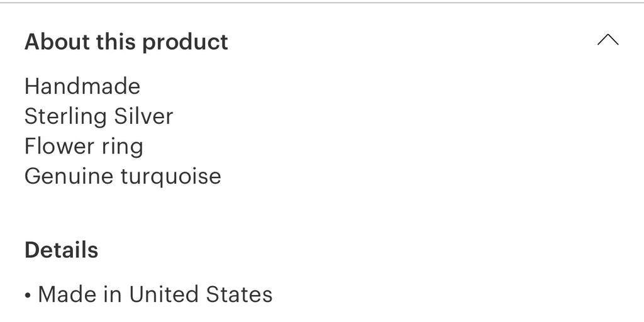
Task: Click the Flower ring description line
Action: coord(84,147)
